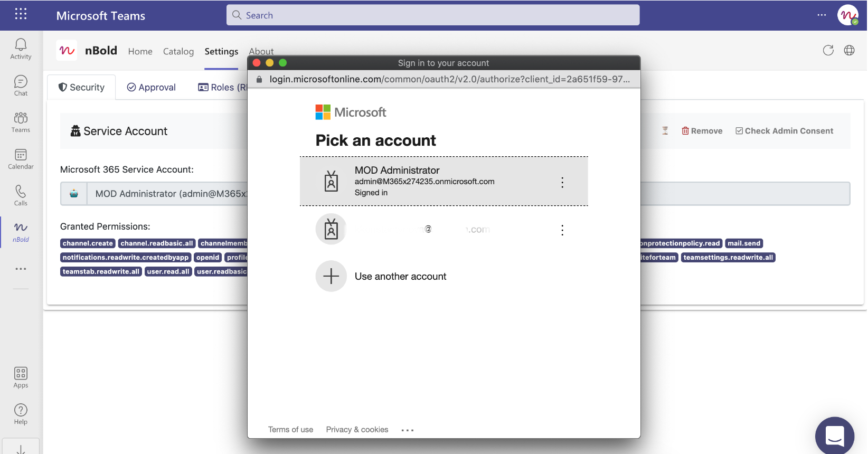This screenshot has height=454, width=868.
Task: Choose Use another account
Action: [x=400, y=277]
